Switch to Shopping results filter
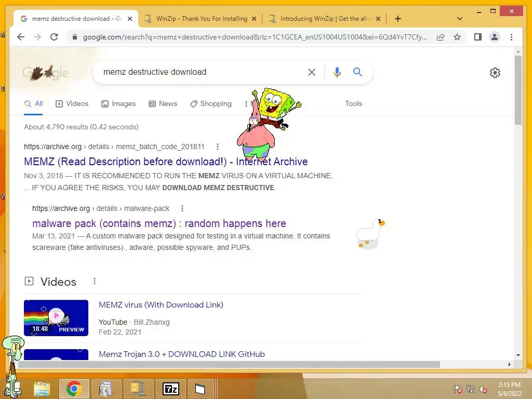This screenshot has width=532, height=399. pyautogui.click(x=211, y=103)
